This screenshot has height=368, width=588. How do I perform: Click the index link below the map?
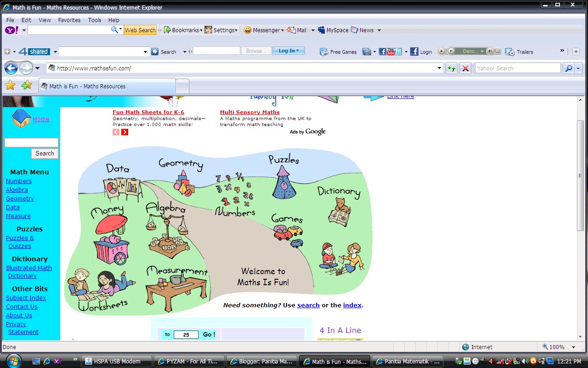(x=352, y=305)
